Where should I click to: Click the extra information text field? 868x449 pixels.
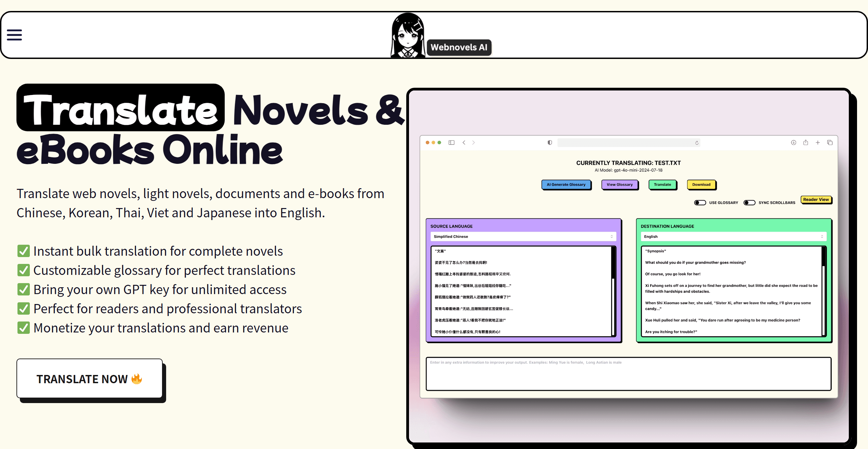(628, 374)
